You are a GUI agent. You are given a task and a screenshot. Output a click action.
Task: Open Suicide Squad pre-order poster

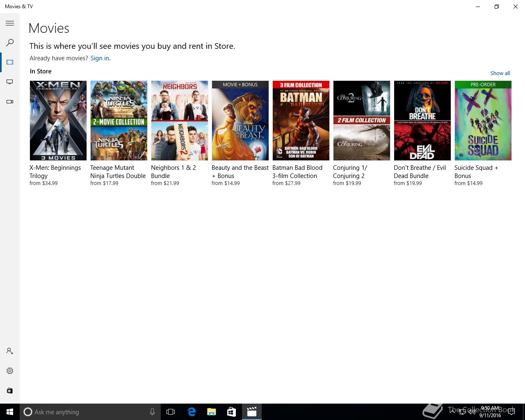pyautogui.click(x=483, y=121)
